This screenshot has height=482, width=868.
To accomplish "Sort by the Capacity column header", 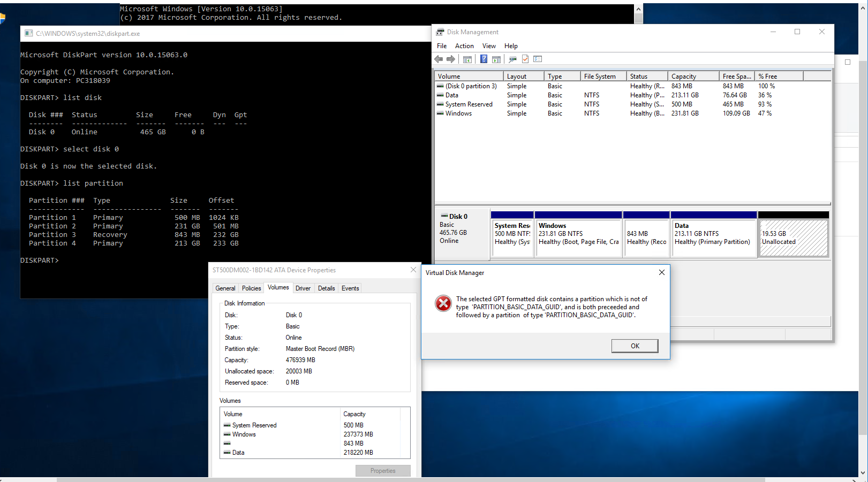I will tap(693, 76).
